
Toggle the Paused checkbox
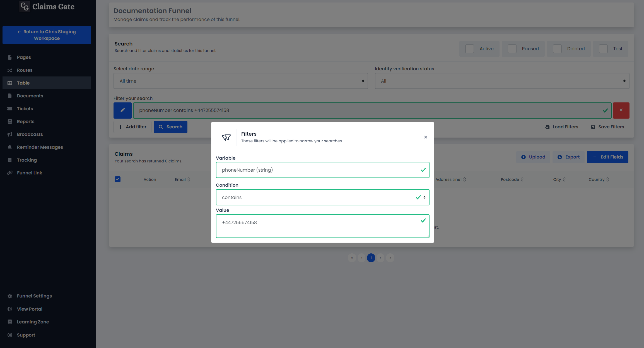tap(512, 49)
